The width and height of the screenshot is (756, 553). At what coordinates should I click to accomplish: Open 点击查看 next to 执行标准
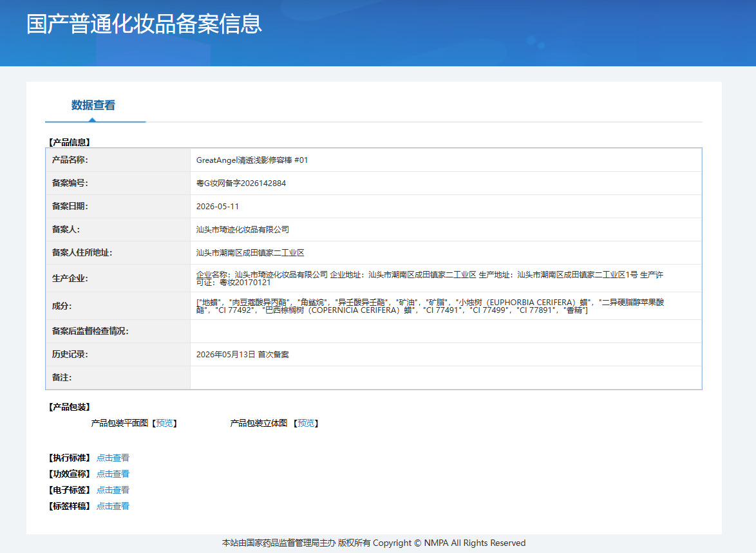click(113, 458)
